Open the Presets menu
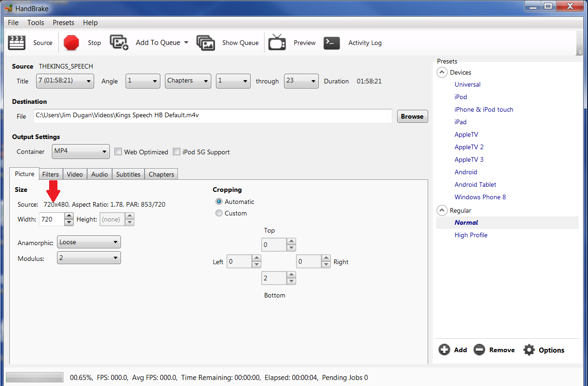588x386 pixels. pos(63,22)
